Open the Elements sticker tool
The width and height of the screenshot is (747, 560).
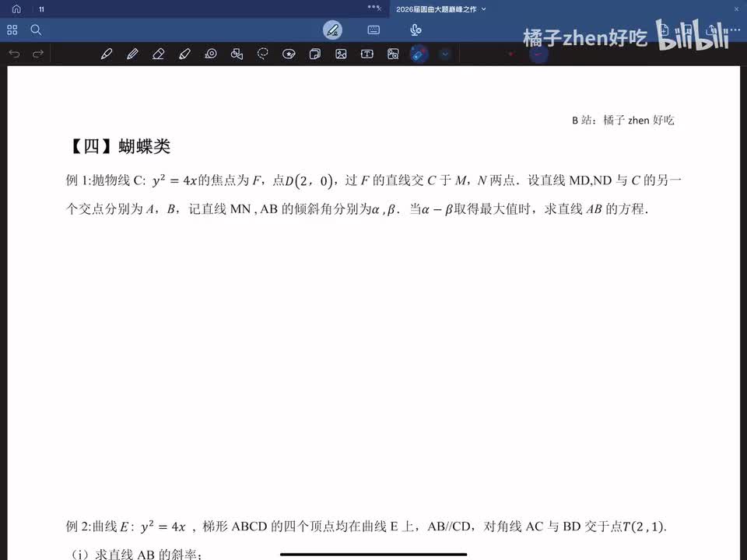tap(289, 54)
